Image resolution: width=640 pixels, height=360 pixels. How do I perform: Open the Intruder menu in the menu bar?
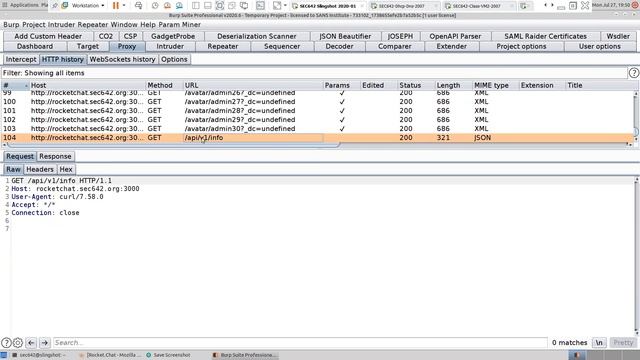pyautogui.click(x=61, y=24)
